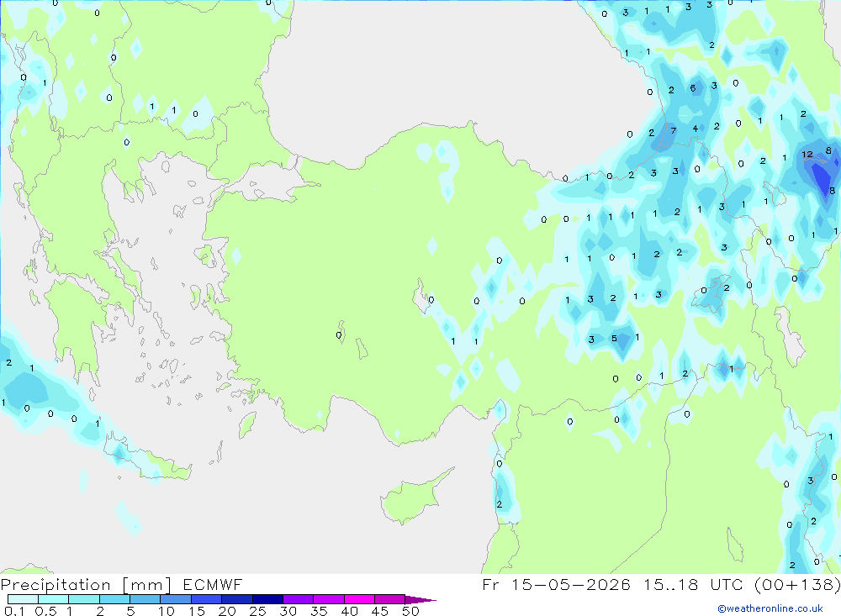
Task: Click the 20–25 mm legend color swatch
Action: (237, 599)
